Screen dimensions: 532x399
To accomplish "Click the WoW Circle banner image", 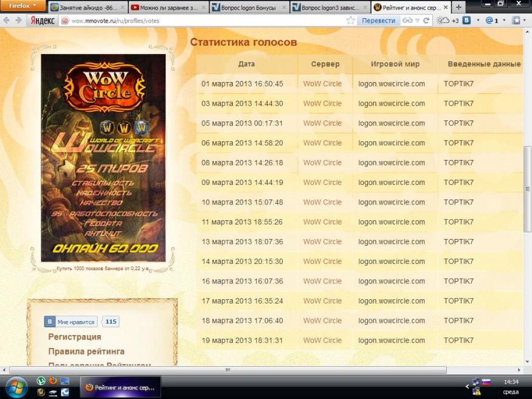I will pyautogui.click(x=103, y=158).
